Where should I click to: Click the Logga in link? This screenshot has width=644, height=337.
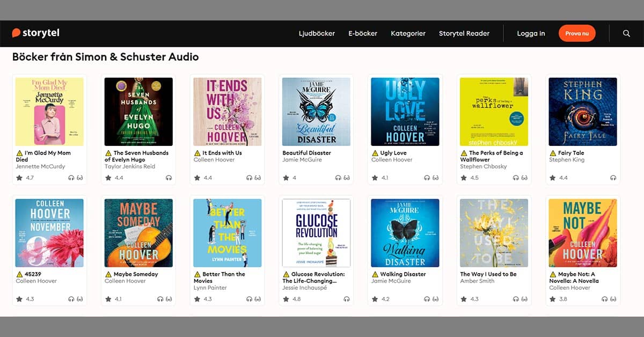pos(531,33)
